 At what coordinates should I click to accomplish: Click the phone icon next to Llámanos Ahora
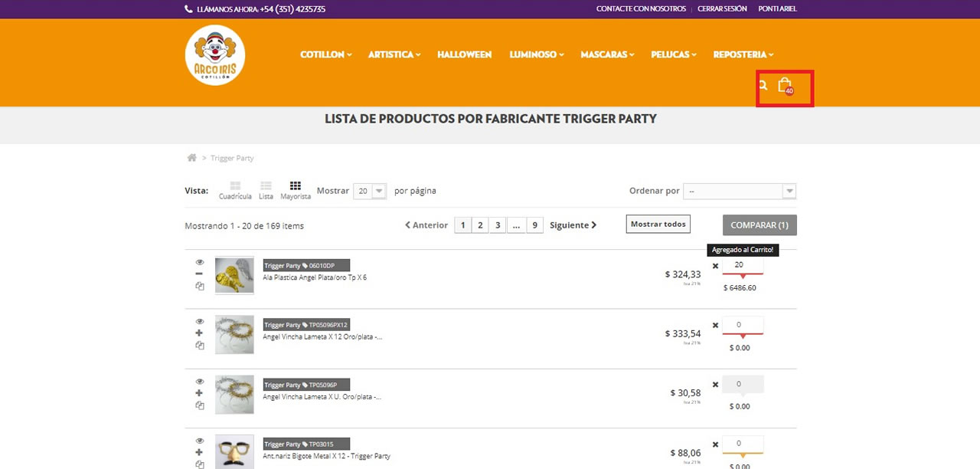(x=189, y=9)
